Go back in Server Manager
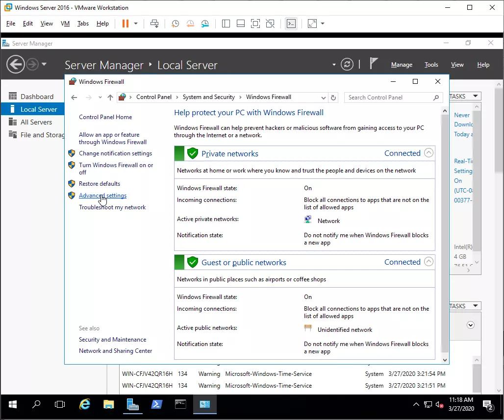Image resolution: width=504 pixels, height=420 pixels. point(15,64)
